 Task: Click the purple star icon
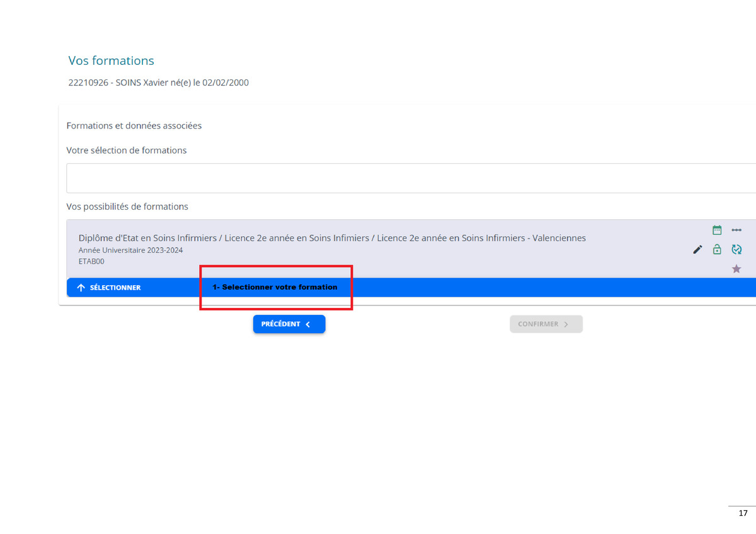click(736, 269)
